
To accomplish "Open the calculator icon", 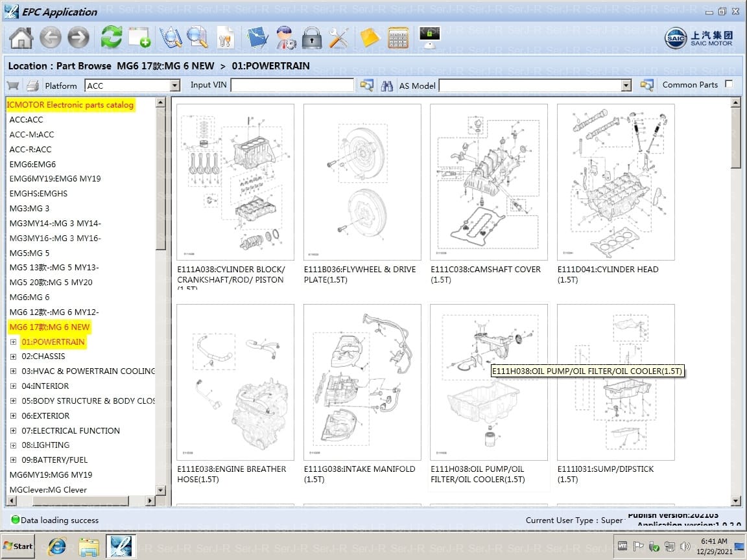I will (x=398, y=38).
